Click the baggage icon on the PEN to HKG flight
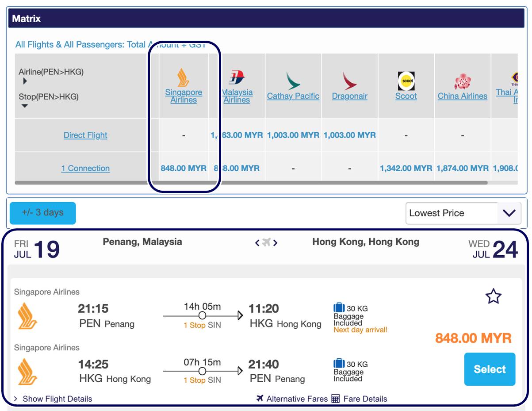 point(339,308)
